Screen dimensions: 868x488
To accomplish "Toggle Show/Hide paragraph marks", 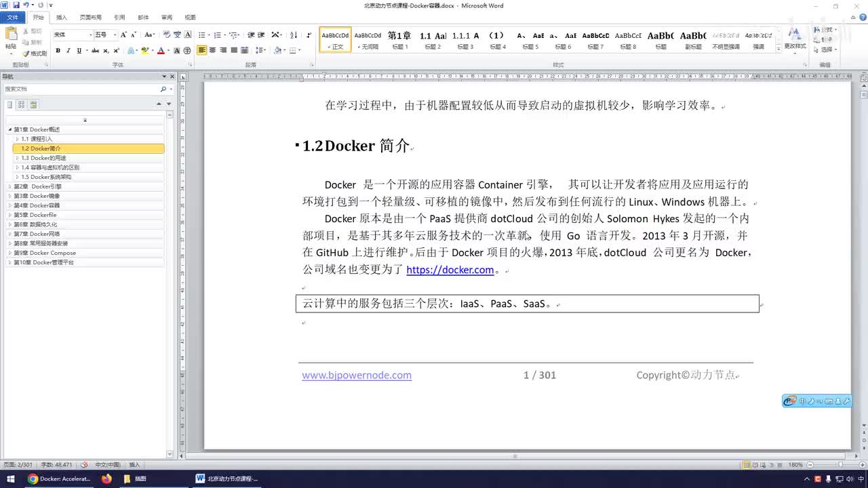I will (x=309, y=35).
